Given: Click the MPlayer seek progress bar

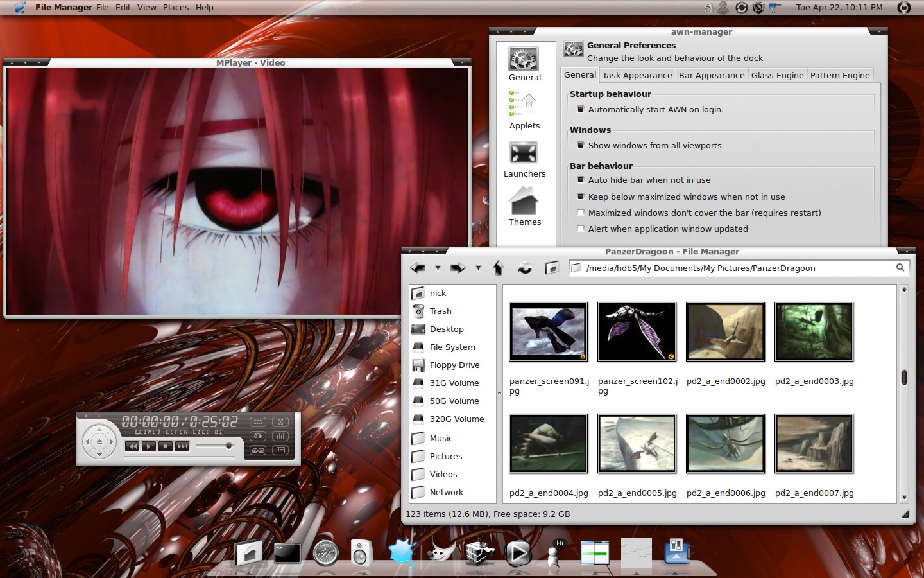Looking at the screenshot, I should [180, 458].
